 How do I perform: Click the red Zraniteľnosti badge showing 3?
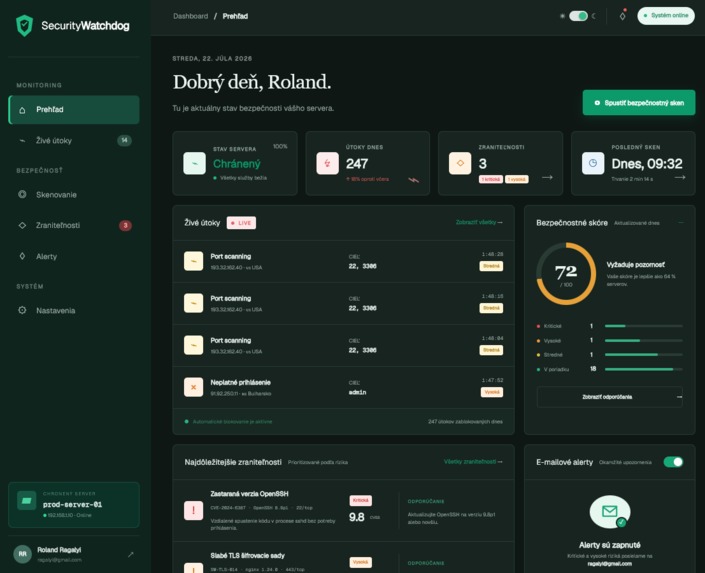point(125,225)
